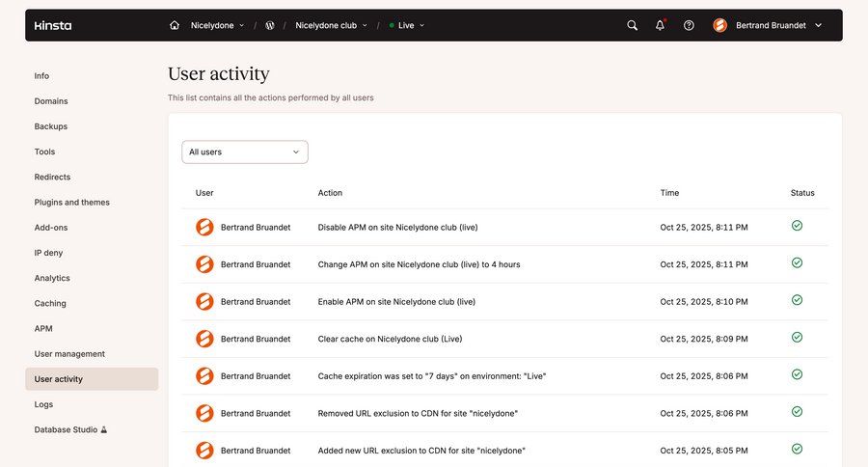Open Redirects in the sidebar
Image resolution: width=868 pixels, height=467 pixels.
pyautogui.click(x=52, y=178)
